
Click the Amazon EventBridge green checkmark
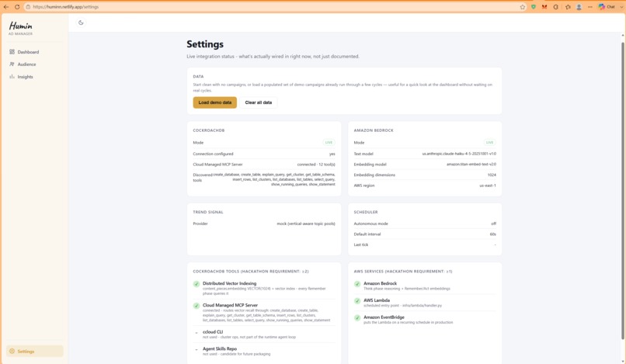pyautogui.click(x=357, y=318)
